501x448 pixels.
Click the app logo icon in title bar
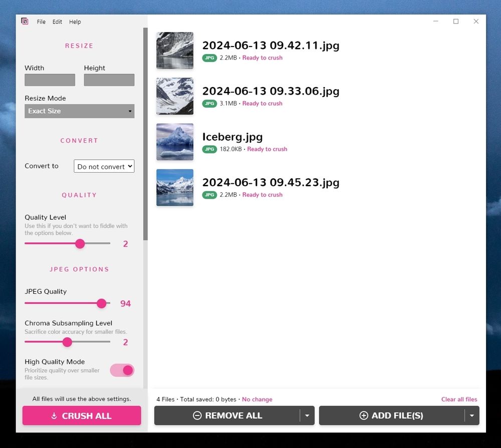click(x=25, y=22)
